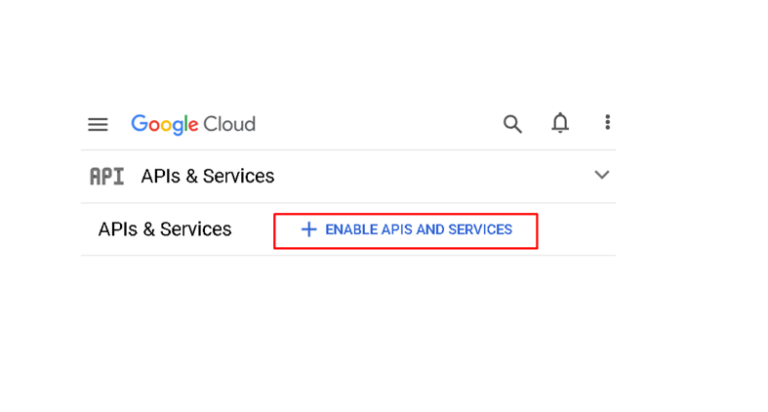
Task: Click the Google Cloud logo
Action: point(193,124)
